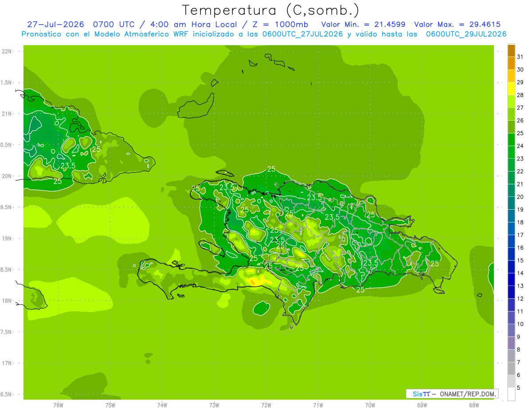
Task: Click the '74W' longitude label
Action: click(162, 405)
